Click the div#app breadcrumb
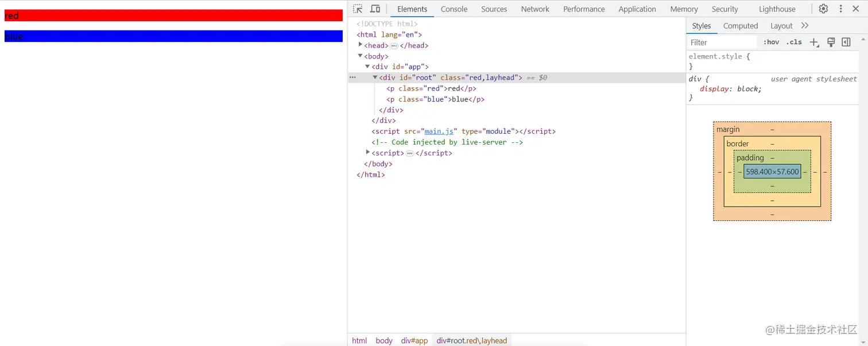868x346 pixels. 414,340
